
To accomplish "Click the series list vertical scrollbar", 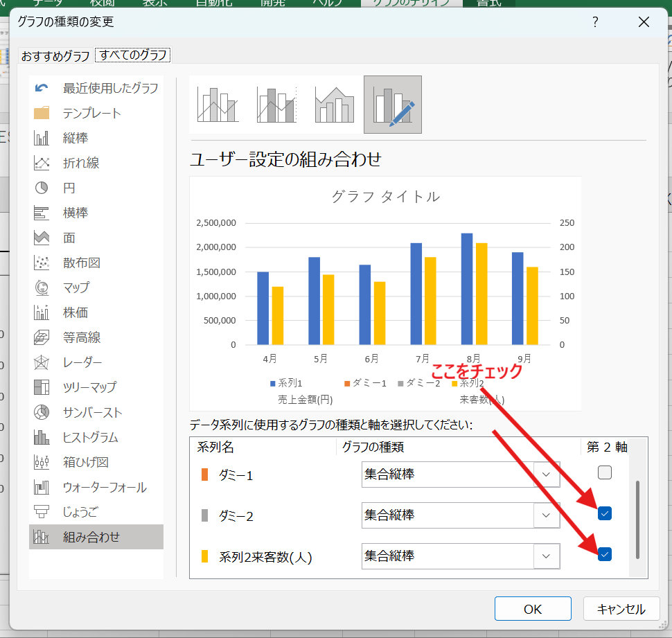I will [x=637, y=520].
